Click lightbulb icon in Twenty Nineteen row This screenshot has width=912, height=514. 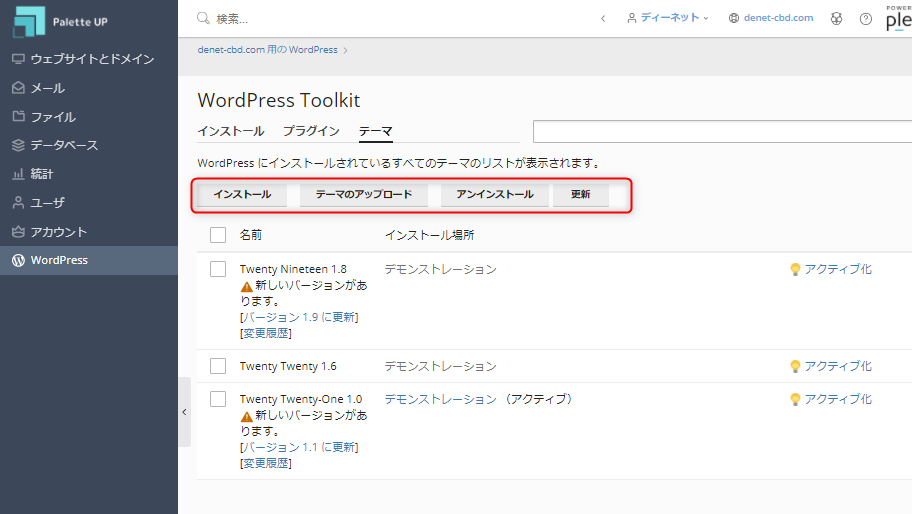tap(795, 269)
